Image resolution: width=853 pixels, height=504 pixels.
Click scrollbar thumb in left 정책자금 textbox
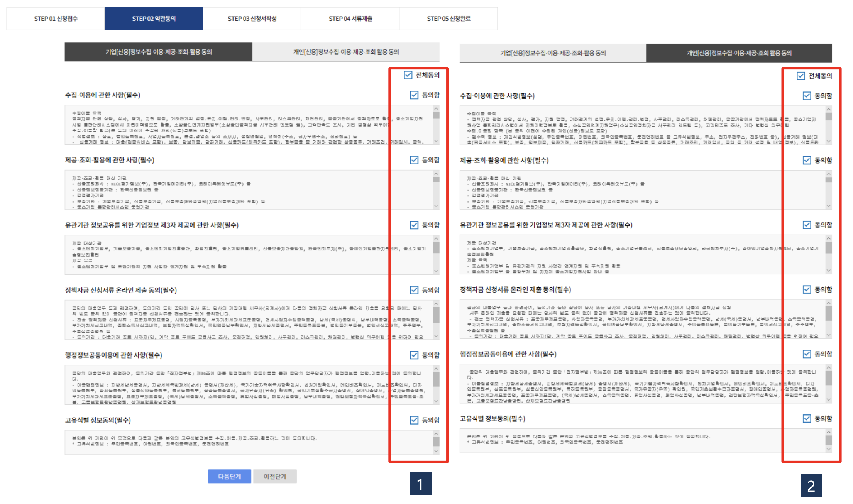(x=436, y=315)
